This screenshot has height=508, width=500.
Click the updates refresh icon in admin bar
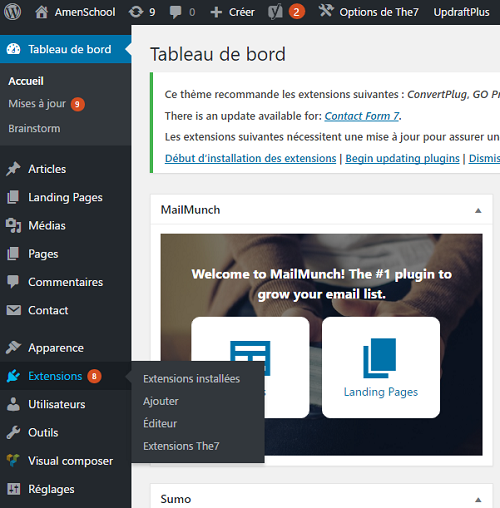coord(136,12)
